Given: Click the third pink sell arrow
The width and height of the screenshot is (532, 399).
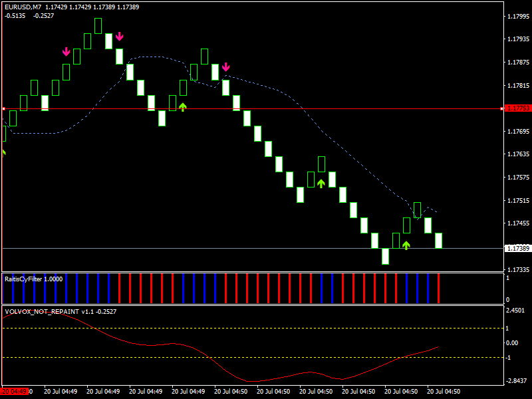Looking at the screenshot, I should point(226,66).
